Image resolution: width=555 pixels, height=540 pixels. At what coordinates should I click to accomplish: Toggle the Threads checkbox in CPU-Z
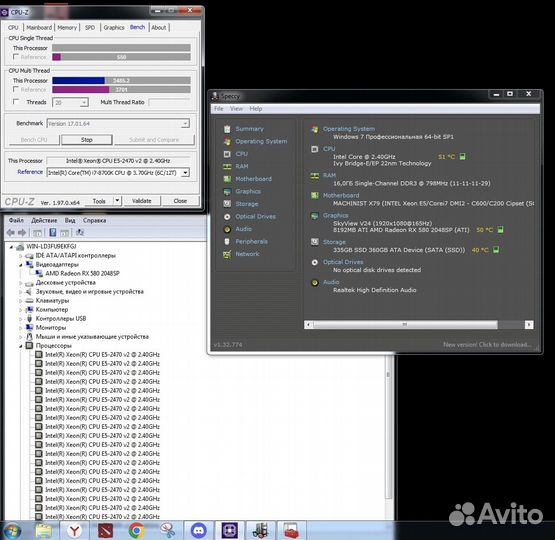16,102
